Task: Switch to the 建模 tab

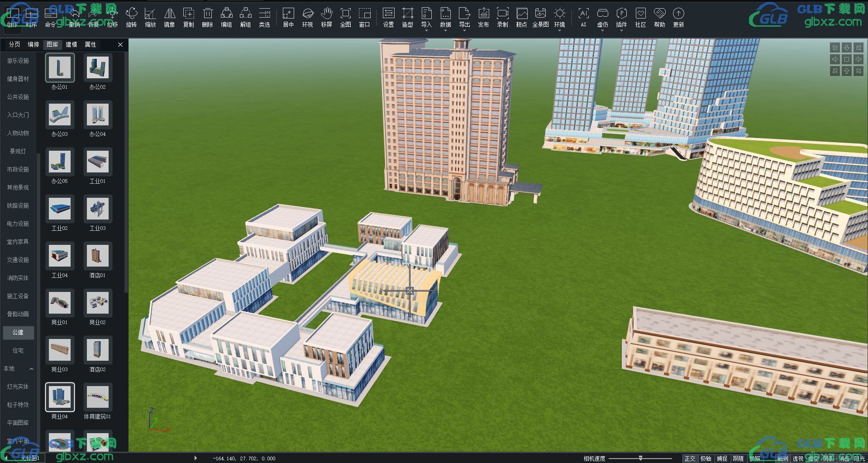Action: [72, 44]
